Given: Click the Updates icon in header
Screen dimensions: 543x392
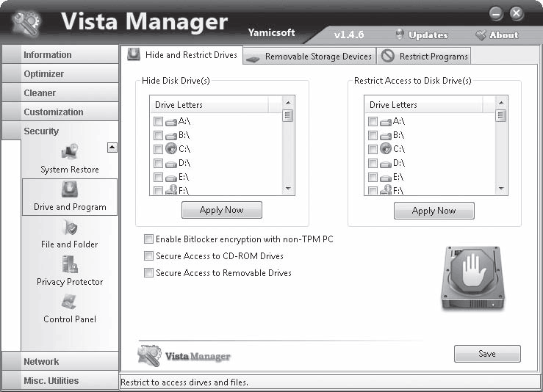Looking at the screenshot, I should [x=400, y=35].
